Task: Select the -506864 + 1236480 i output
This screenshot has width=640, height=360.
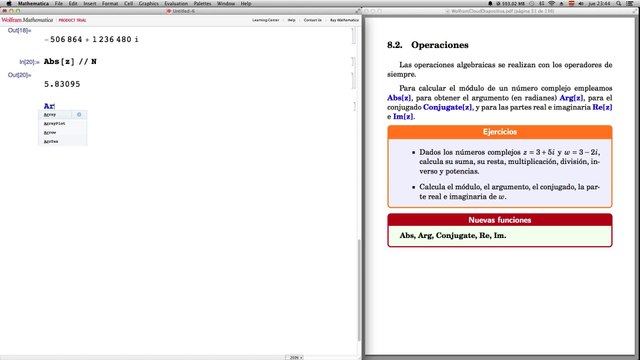Action: (91, 39)
